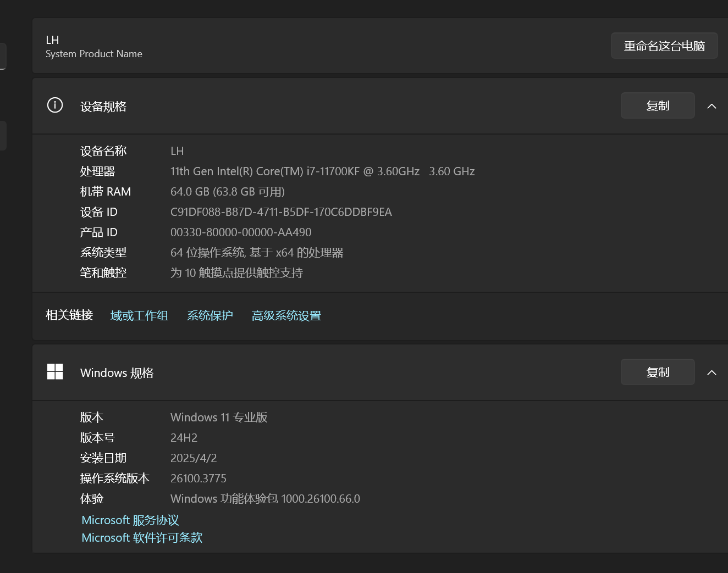Select the Windows 11 专业版 edition value
Screen dimensions: 728x573
click(219, 418)
